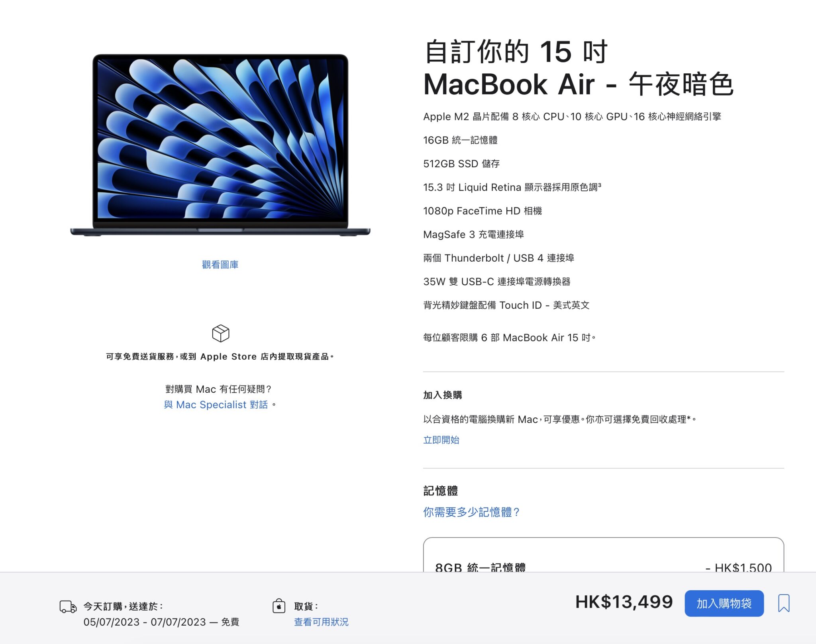Start trade-in by clicking 立即開始

click(441, 440)
